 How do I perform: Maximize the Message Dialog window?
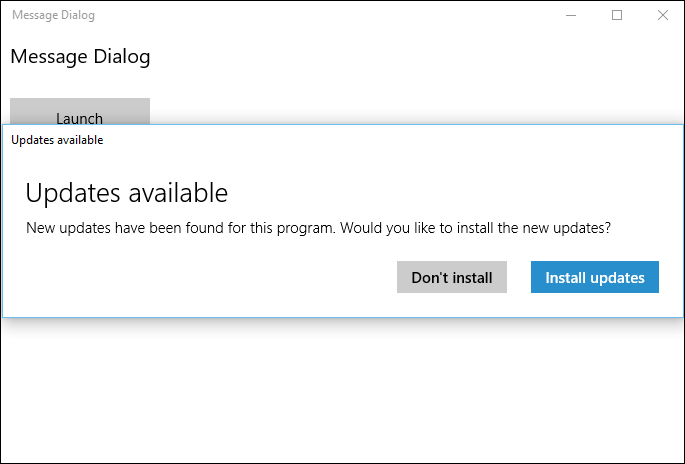pos(617,15)
